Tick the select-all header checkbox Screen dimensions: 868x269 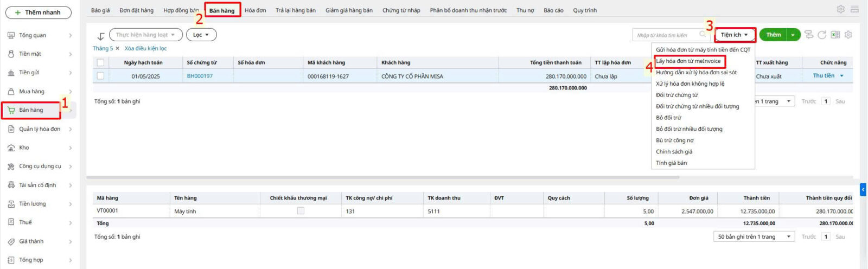coord(100,62)
